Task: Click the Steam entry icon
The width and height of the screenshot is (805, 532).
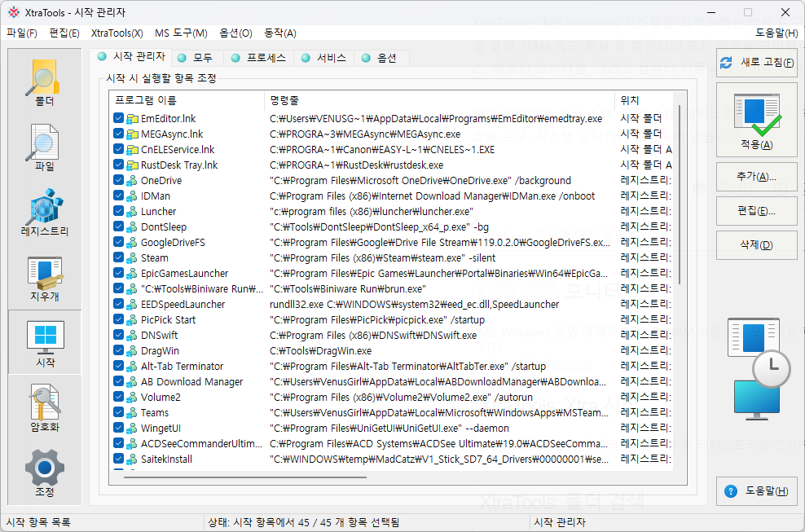Action: coord(133,257)
